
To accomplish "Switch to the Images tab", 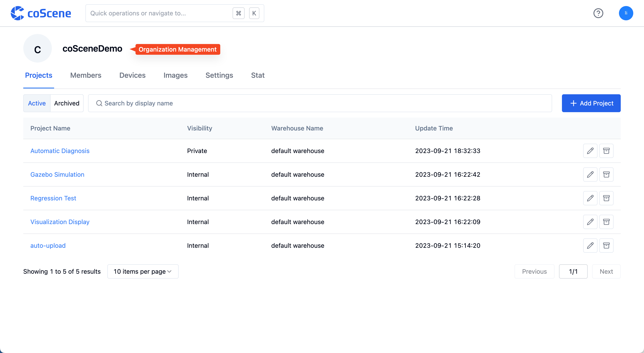I will click(175, 75).
